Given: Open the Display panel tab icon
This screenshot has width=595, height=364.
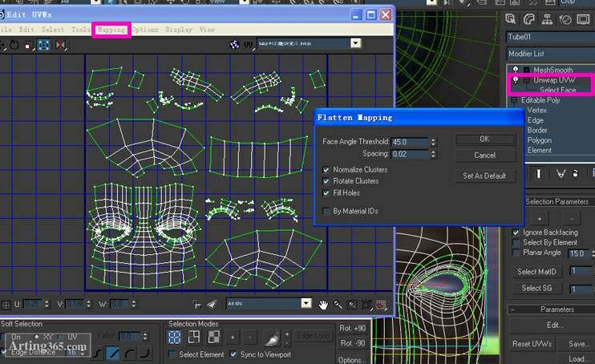Looking at the screenshot, I should click(583, 19).
